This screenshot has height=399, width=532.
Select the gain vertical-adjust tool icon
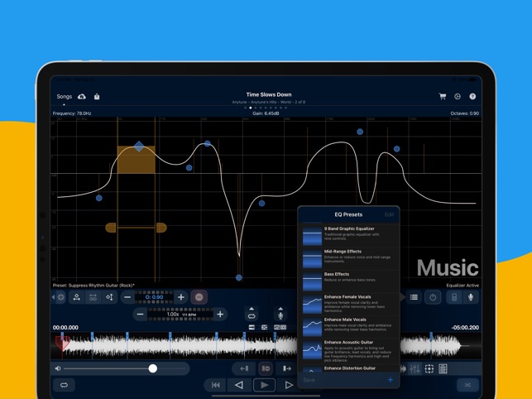(109, 297)
